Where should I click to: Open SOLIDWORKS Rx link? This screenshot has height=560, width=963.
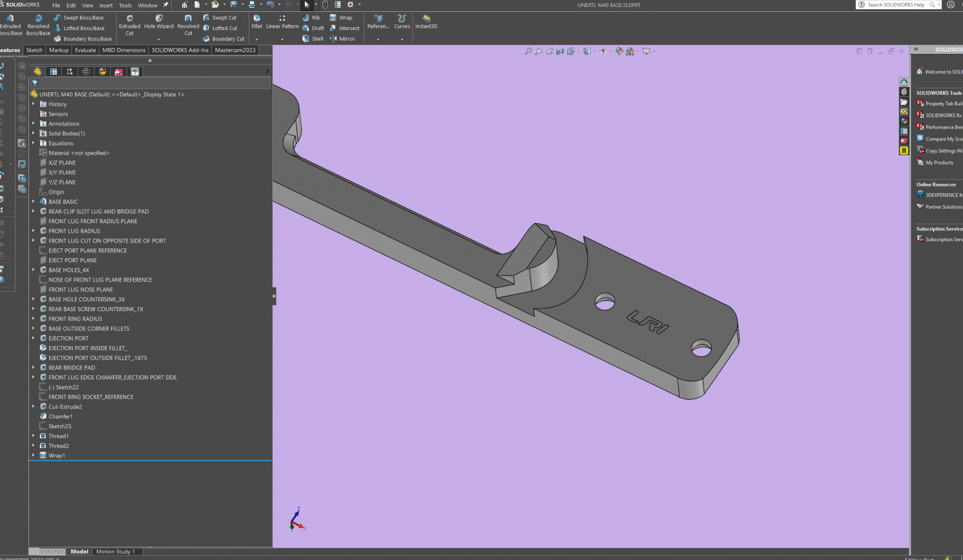(939, 115)
